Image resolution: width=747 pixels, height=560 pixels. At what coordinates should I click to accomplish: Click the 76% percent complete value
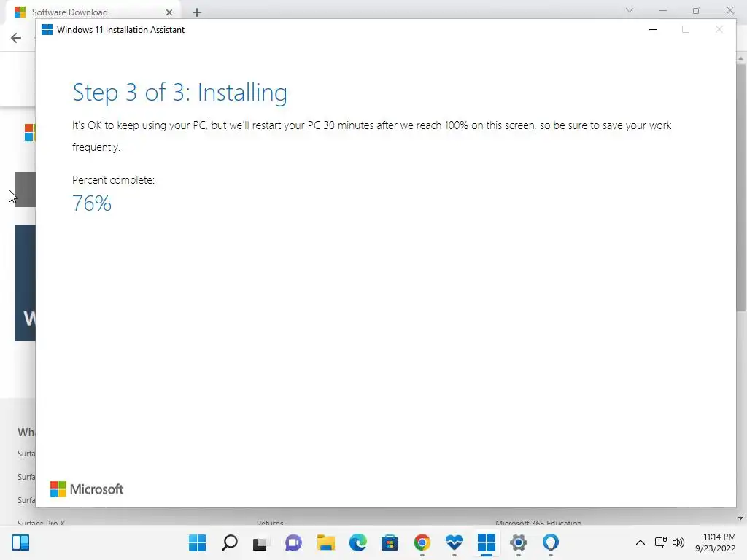[x=91, y=203]
